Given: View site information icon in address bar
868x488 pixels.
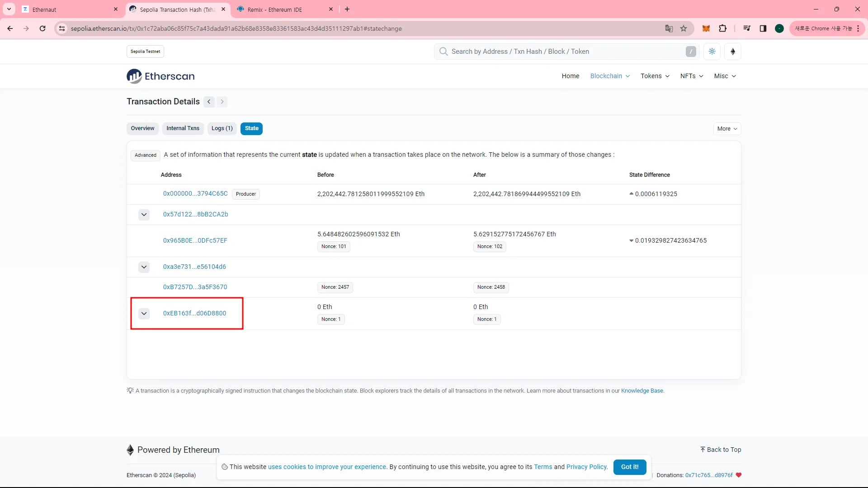Looking at the screenshot, I should [x=62, y=28].
